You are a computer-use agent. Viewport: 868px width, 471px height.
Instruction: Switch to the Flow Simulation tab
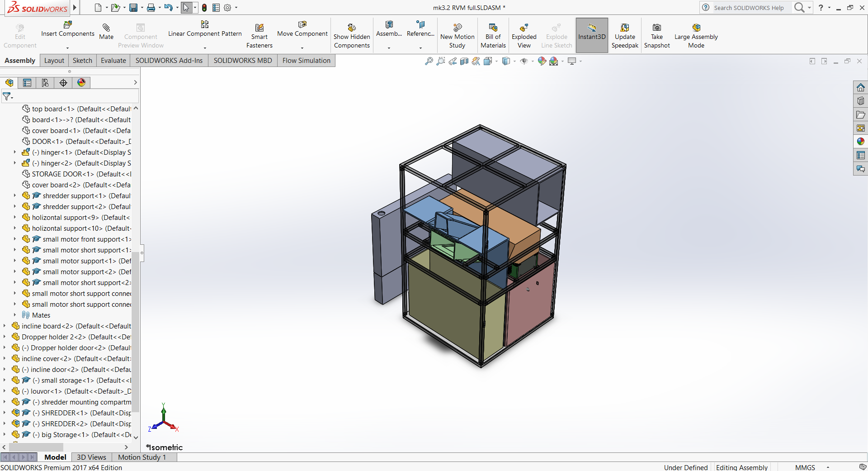click(x=306, y=60)
